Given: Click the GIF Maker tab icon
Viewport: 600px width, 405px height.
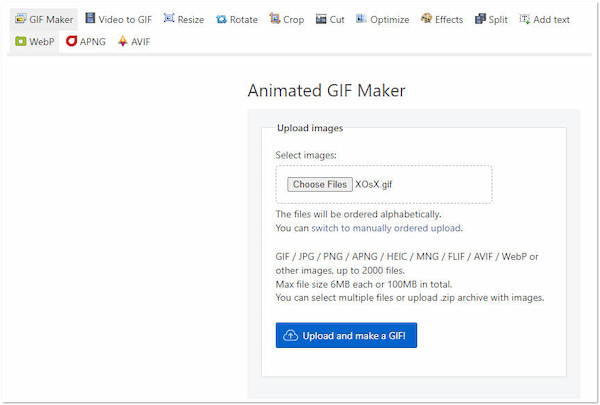Looking at the screenshot, I should click(x=21, y=18).
